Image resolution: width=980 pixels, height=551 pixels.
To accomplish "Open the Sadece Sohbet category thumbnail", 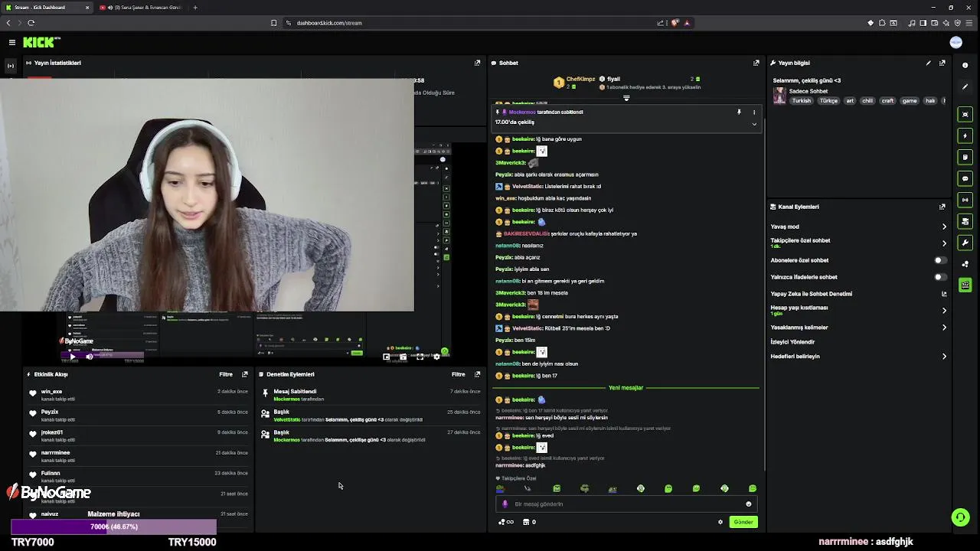I will pyautogui.click(x=779, y=96).
